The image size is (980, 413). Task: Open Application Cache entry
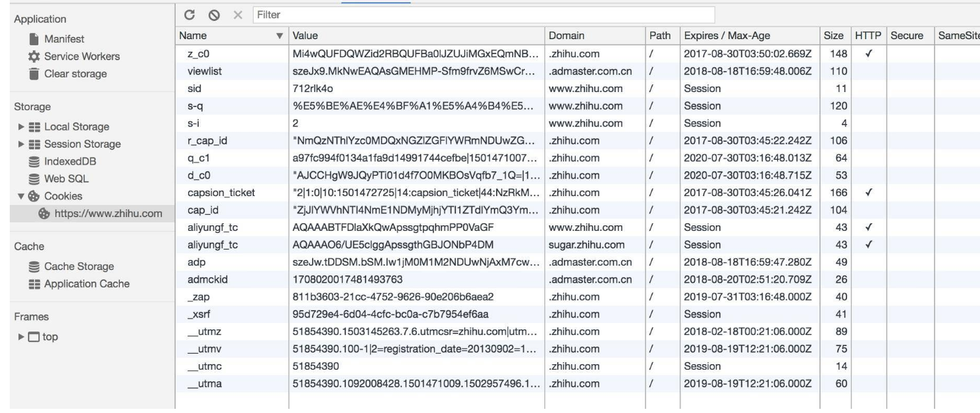tap(86, 283)
